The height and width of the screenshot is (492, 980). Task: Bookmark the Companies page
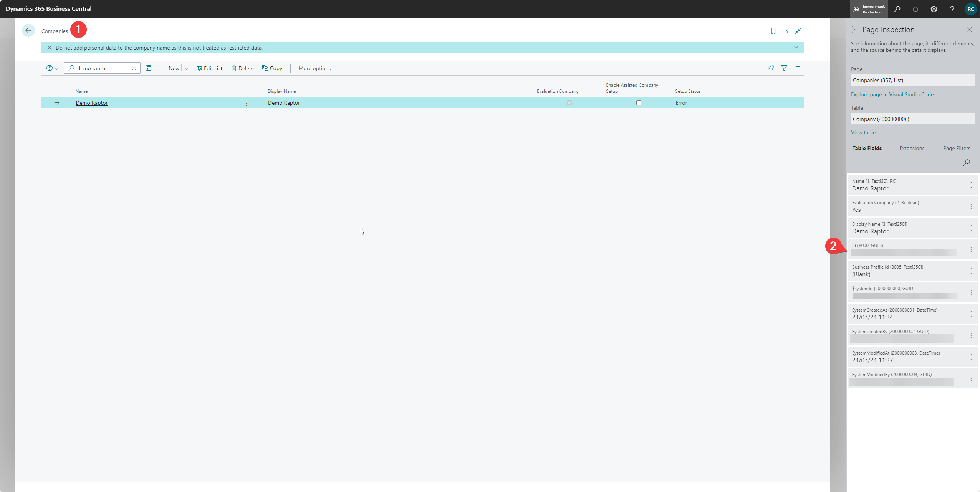(773, 31)
